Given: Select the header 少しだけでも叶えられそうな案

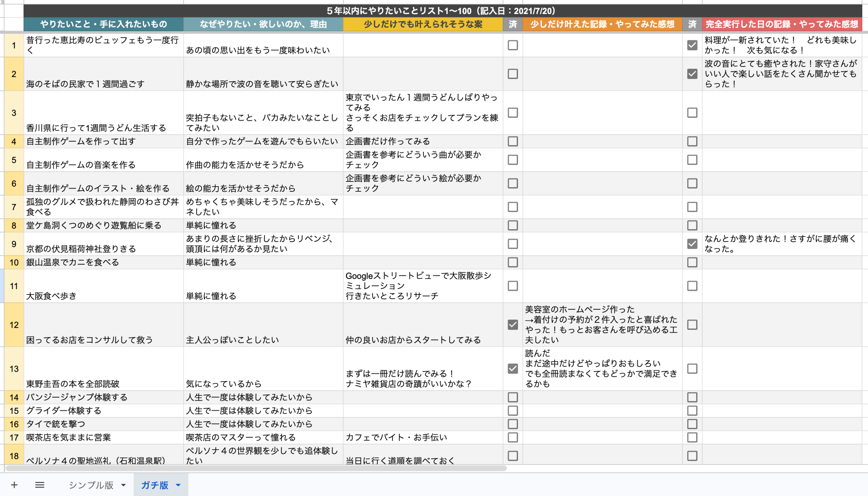Looking at the screenshot, I should coord(423,24).
